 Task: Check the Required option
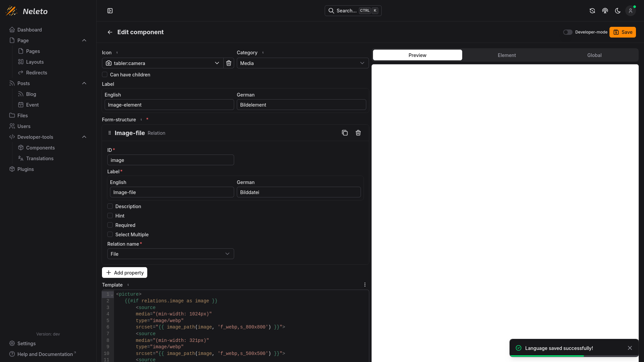coord(110,225)
